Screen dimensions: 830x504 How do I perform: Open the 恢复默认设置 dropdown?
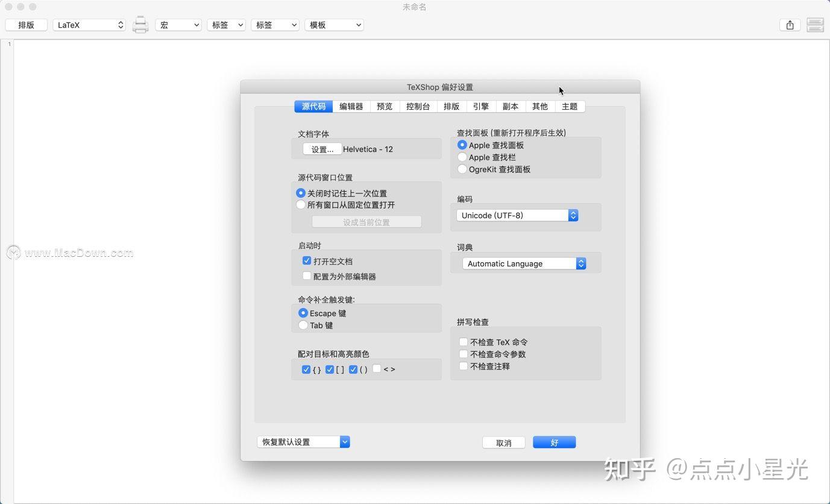pyautogui.click(x=303, y=442)
